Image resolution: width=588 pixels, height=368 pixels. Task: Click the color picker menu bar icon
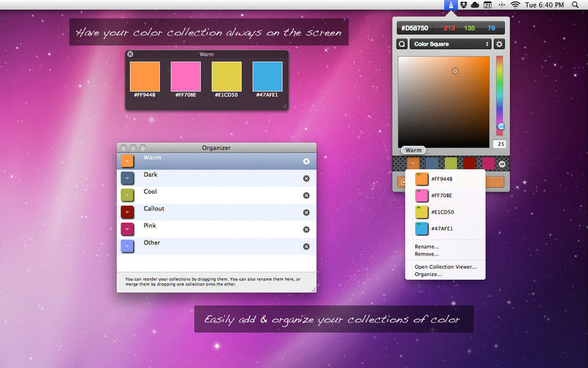tap(450, 5)
